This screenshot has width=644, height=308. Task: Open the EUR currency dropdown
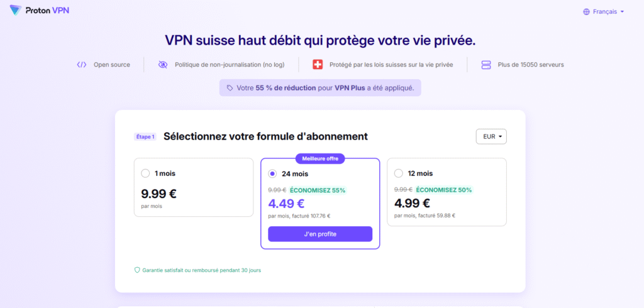click(491, 136)
